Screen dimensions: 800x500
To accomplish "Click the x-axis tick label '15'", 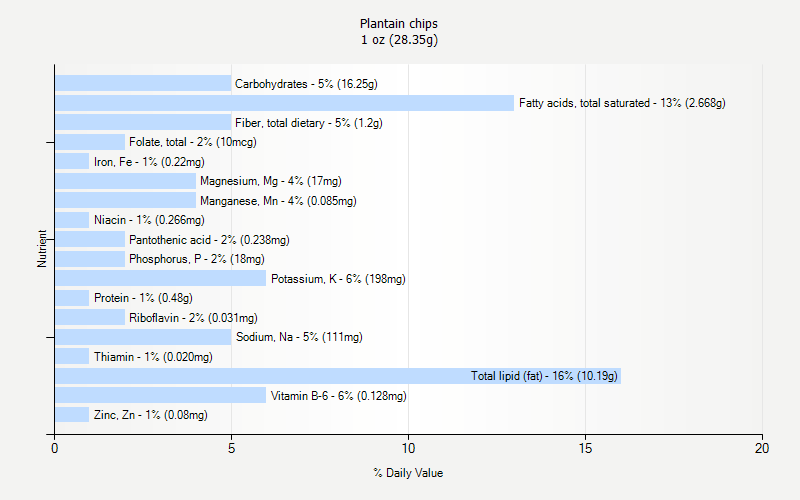I will tap(585, 448).
